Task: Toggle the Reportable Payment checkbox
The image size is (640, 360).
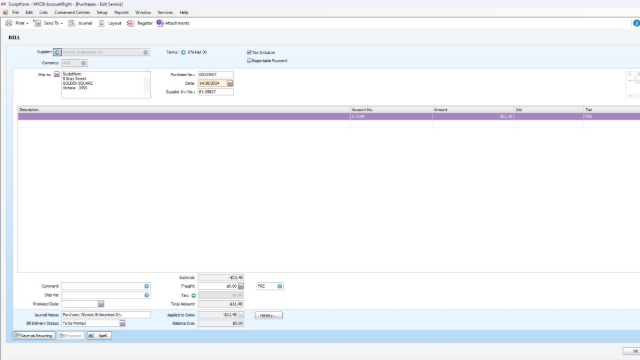Action: (249, 60)
